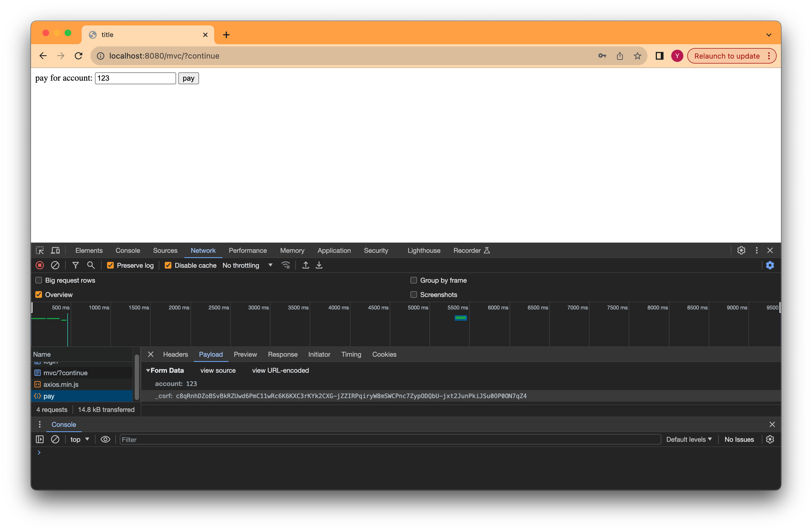Open DevTools settings gear
Viewport: 812px width, 531px height.
pos(741,250)
